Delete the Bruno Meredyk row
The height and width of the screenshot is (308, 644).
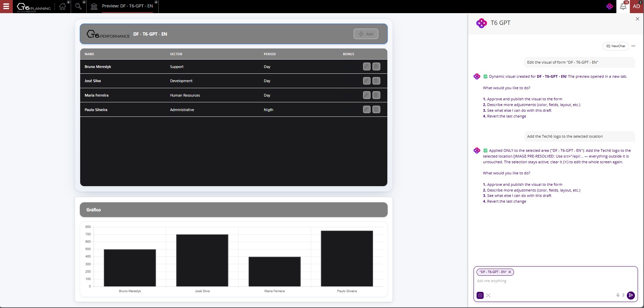click(377, 67)
